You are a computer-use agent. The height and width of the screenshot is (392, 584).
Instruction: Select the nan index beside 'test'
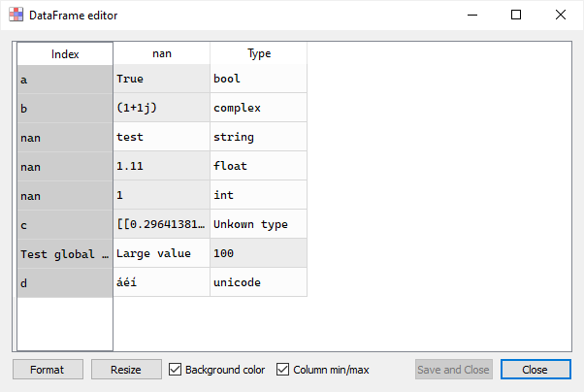pyautogui.click(x=65, y=138)
